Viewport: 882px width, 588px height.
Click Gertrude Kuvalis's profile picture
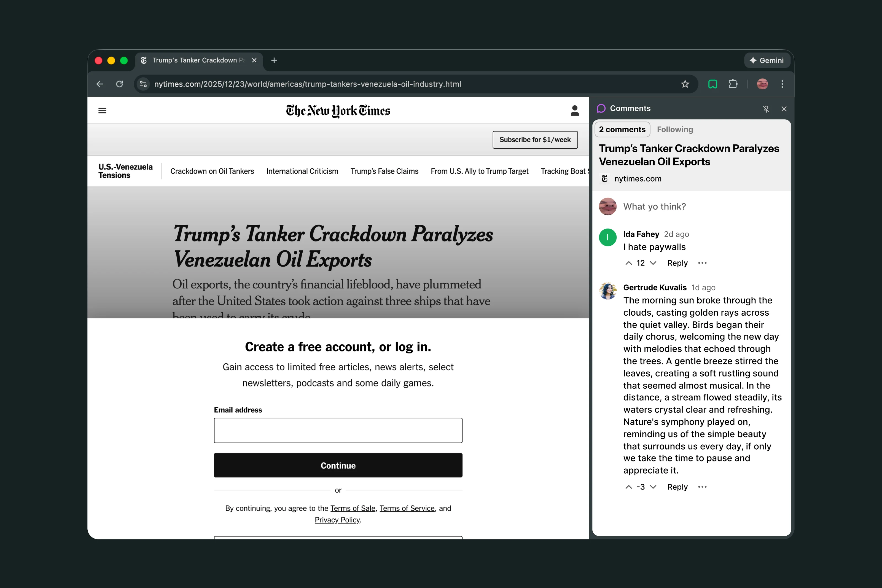(x=608, y=291)
